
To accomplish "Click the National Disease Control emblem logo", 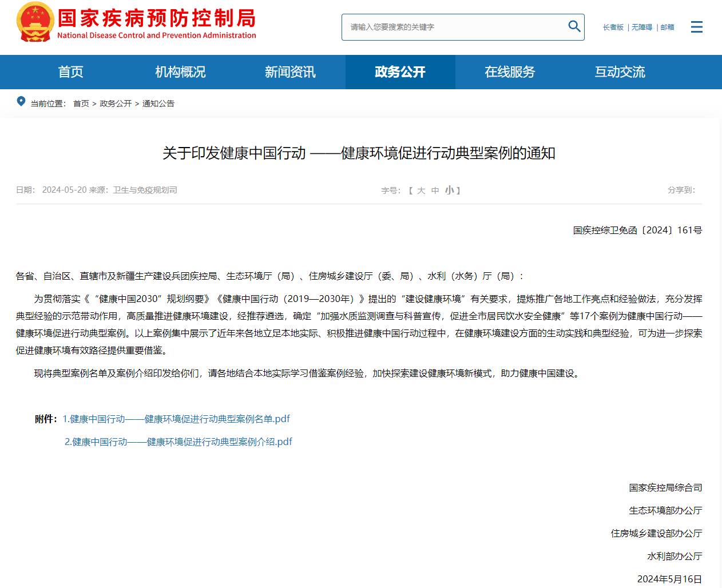I will [35, 24].
